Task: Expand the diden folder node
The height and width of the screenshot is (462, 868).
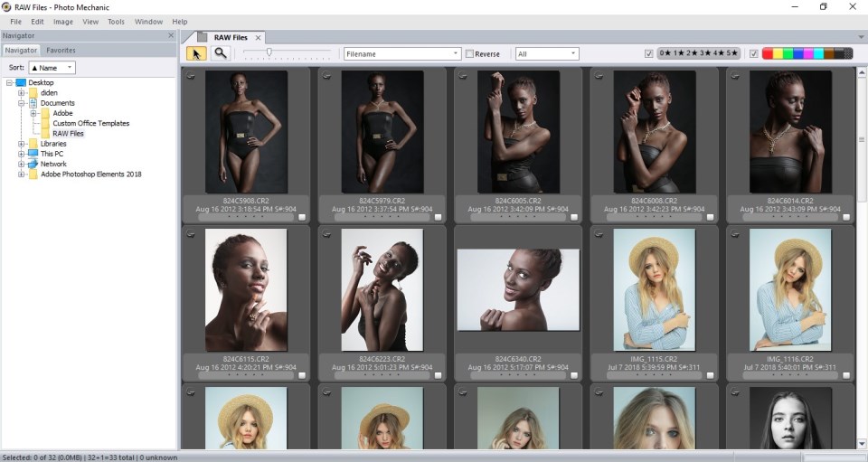Action: point(21,93)
